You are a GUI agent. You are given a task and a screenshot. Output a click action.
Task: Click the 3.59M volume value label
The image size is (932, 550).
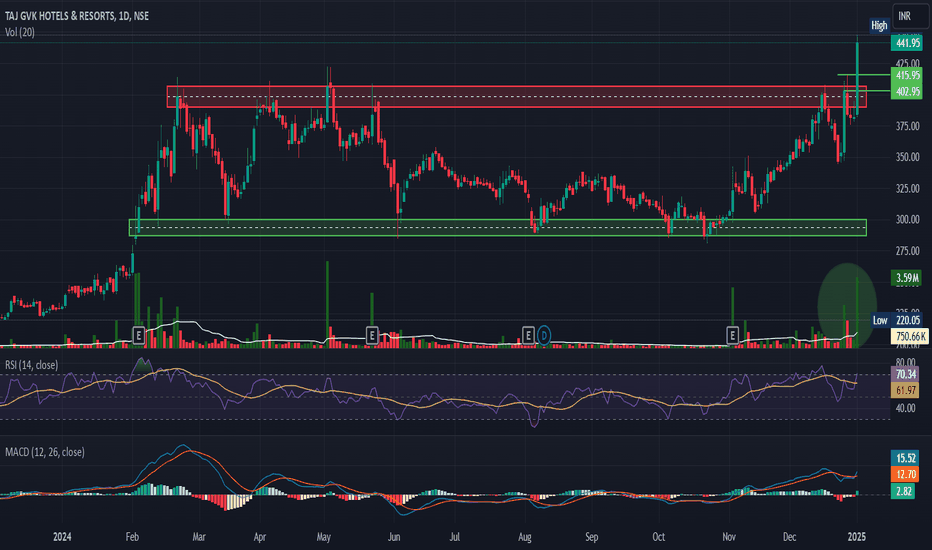(907, 278)
